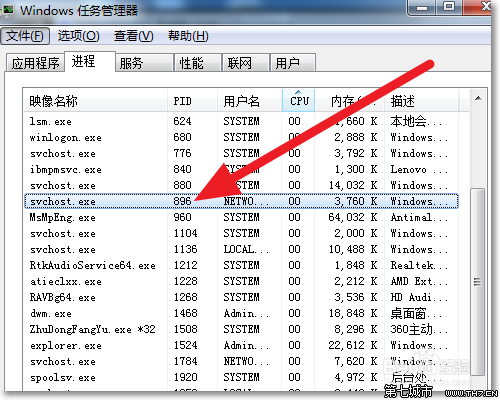Select the RAVBg64.exe process row

(x=241, y=297)
